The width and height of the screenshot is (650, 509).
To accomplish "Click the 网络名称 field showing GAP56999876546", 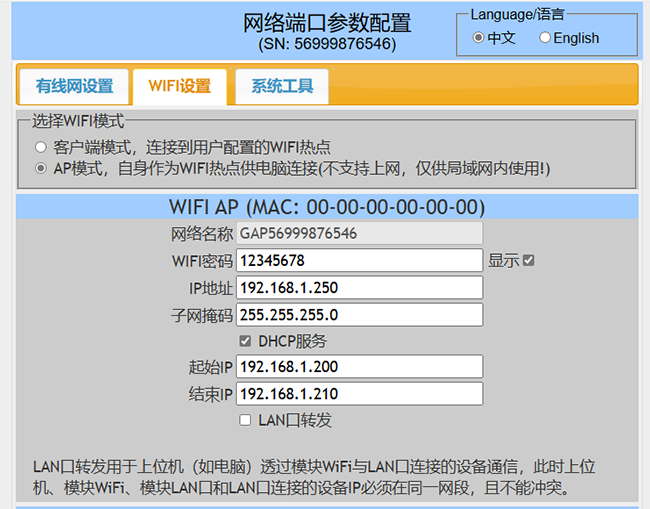I will click(x=359, y=233).
